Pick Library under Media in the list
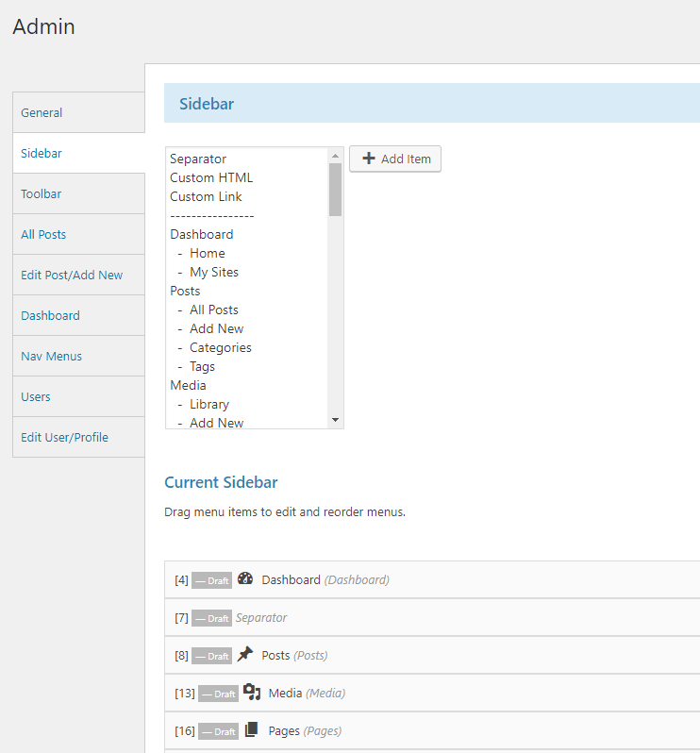 pyautogui.click(x=247, y=405)
